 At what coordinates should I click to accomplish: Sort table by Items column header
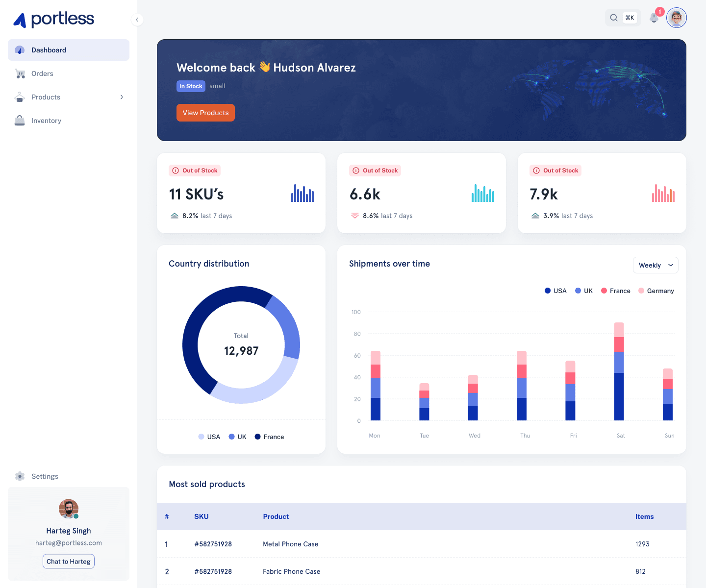644,516
